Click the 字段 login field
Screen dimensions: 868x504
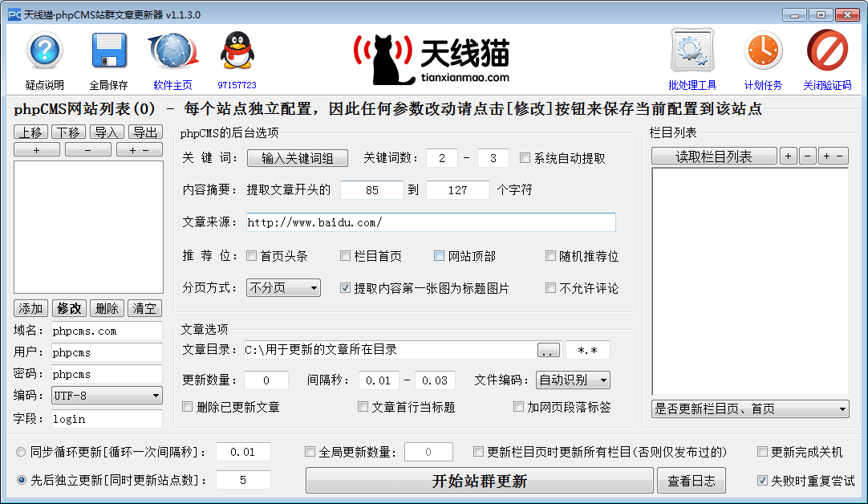click(x=107, y=419)
